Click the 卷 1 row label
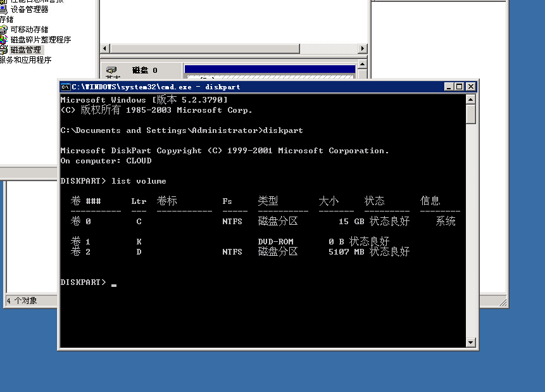Screen dimensions: 545x392 pos(80,241)
